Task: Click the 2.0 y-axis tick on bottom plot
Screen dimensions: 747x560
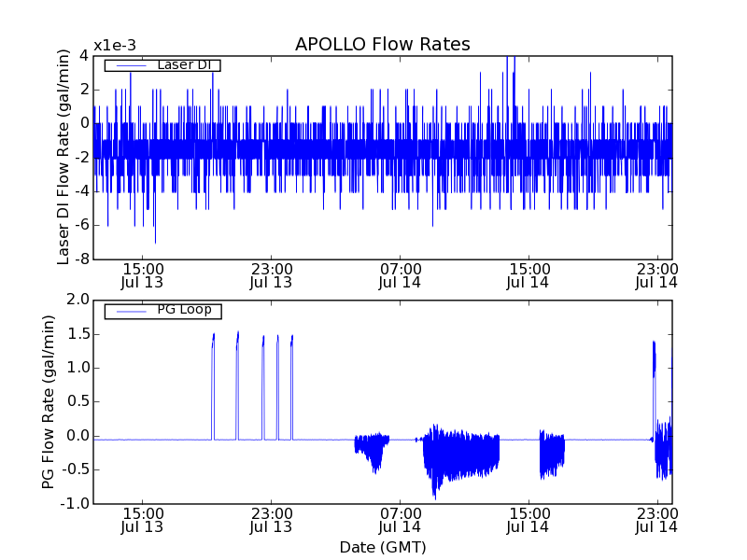Action: point(78,300)
